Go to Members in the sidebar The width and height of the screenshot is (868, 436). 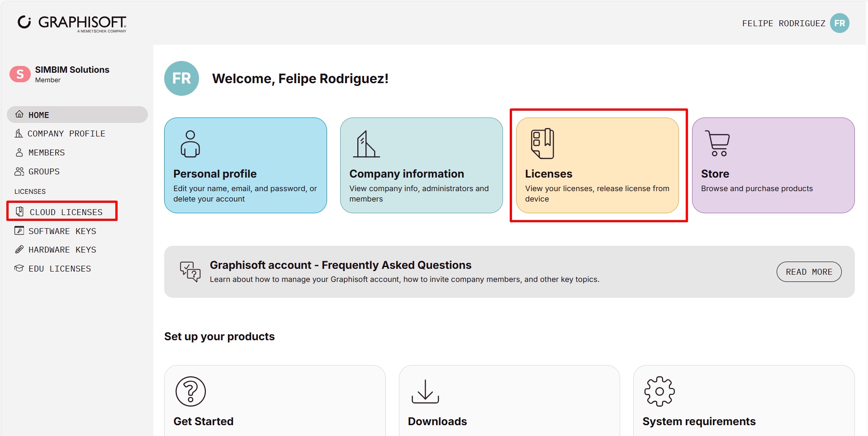tap(46, 153)
